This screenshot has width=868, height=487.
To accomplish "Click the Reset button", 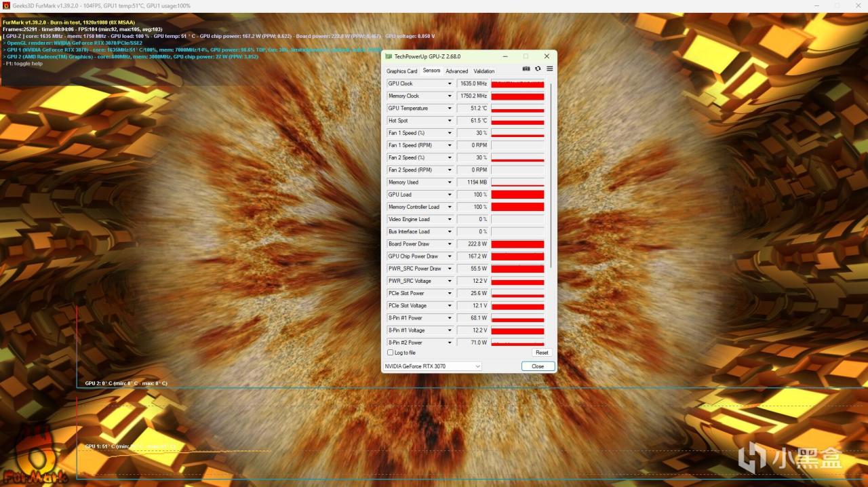I will pyautogui.click(x=542, y=353).
